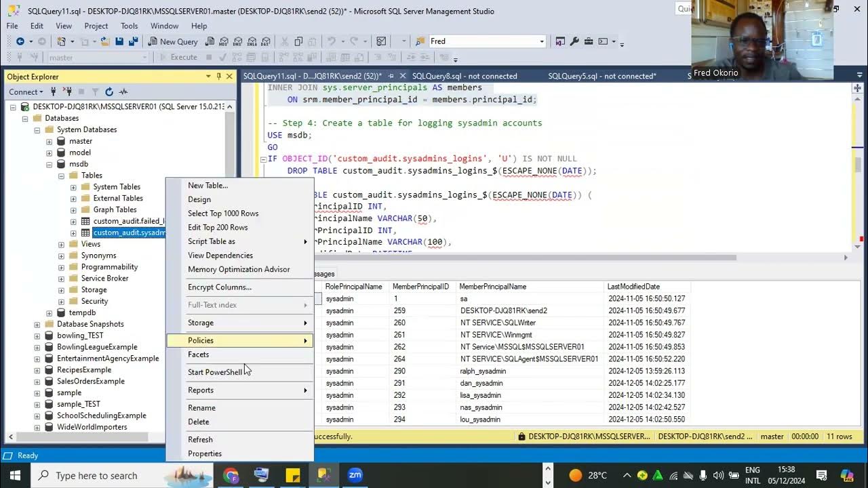Click Refresh in context menu
Viewport: 868px width, 488px height.
(200, 439)
